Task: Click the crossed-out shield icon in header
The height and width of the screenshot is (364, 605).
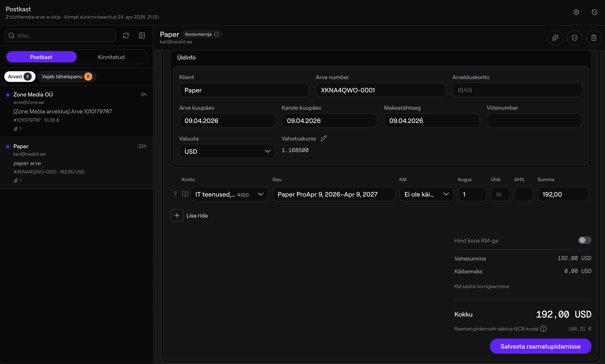Action: pos(594,12)
